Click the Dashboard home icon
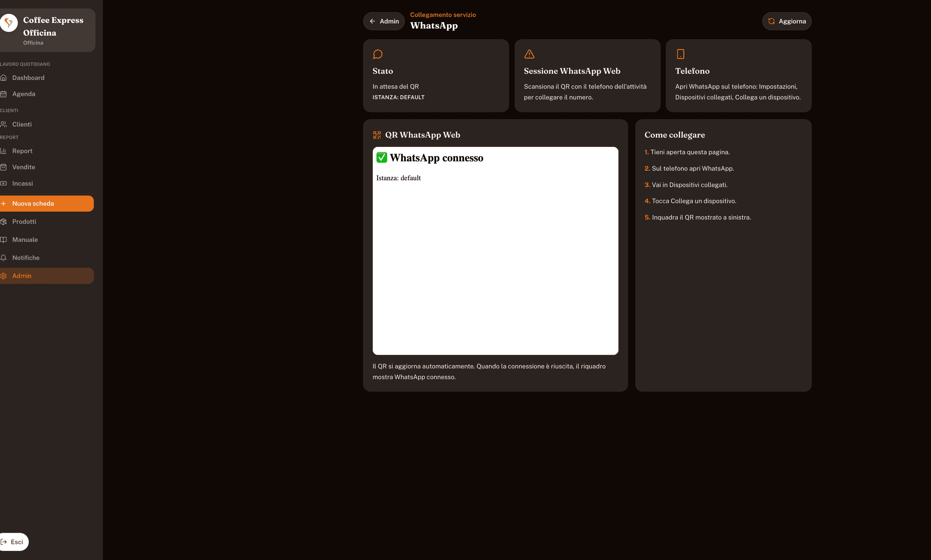The width and height of the screenshot is (931, 560). coord(3,78)
